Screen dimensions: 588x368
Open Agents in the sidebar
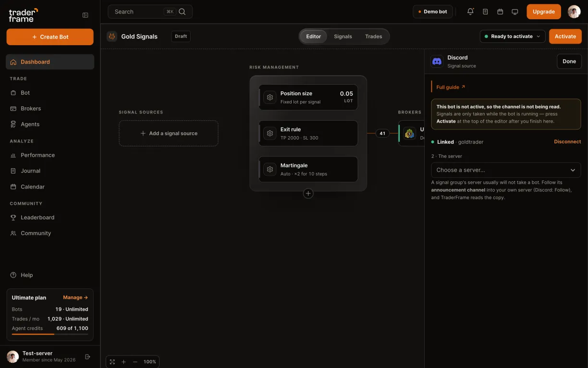(x=50, y=124)
